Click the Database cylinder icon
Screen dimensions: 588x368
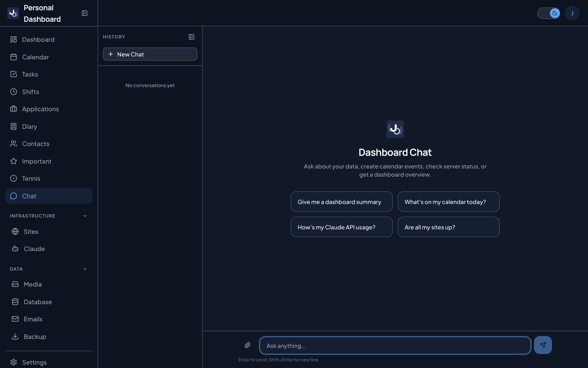pyautogui.click(x=15, y=302)
